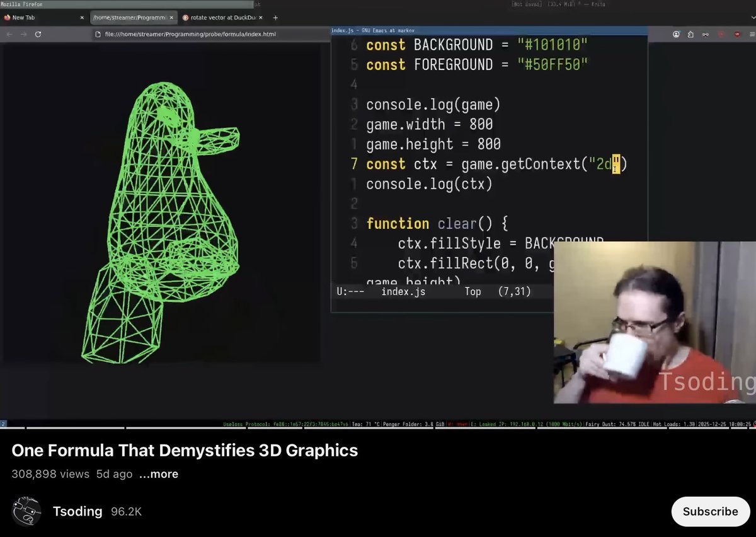Click the glasses-shaped toolbar extension icon
756x537 pixels.
tap(706, 34)
